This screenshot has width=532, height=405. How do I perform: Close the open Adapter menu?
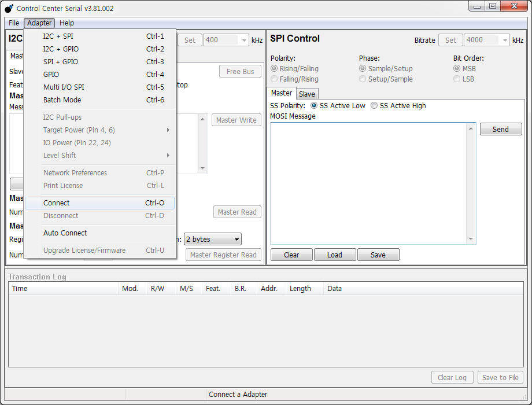[39, 23]
